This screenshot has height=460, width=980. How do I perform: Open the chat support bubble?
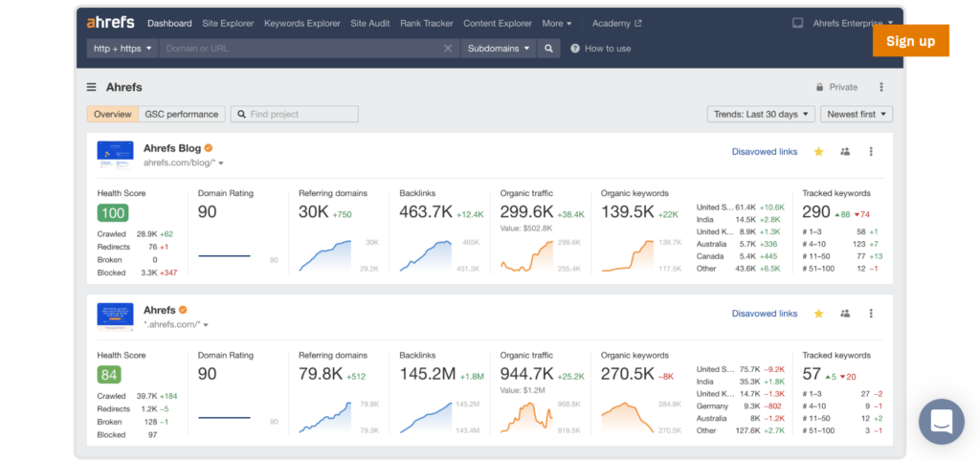click(942, 422)
